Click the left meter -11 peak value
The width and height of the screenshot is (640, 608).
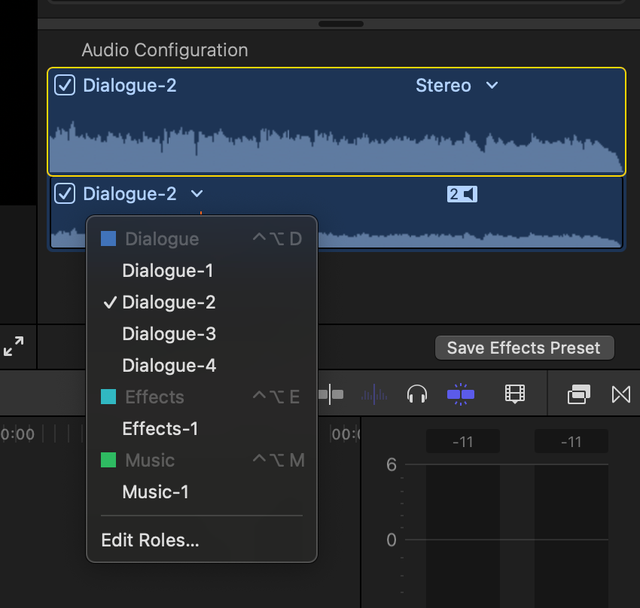point(463,442)
